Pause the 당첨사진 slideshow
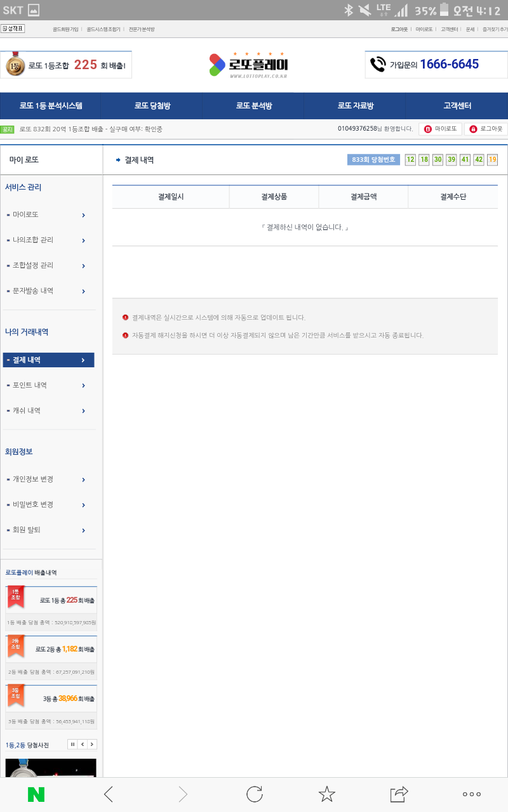This screenshot has height=812, width=508. (x=72, y=745)
